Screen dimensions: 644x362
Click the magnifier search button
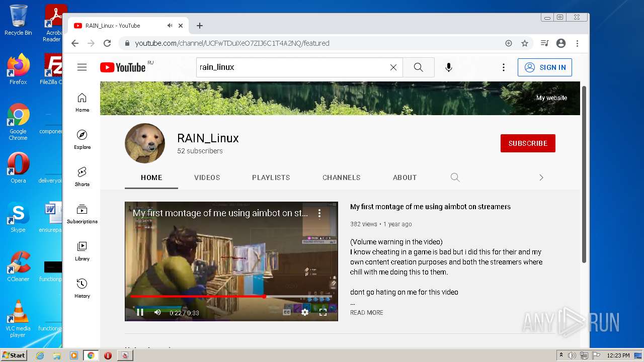pos(418,67)
